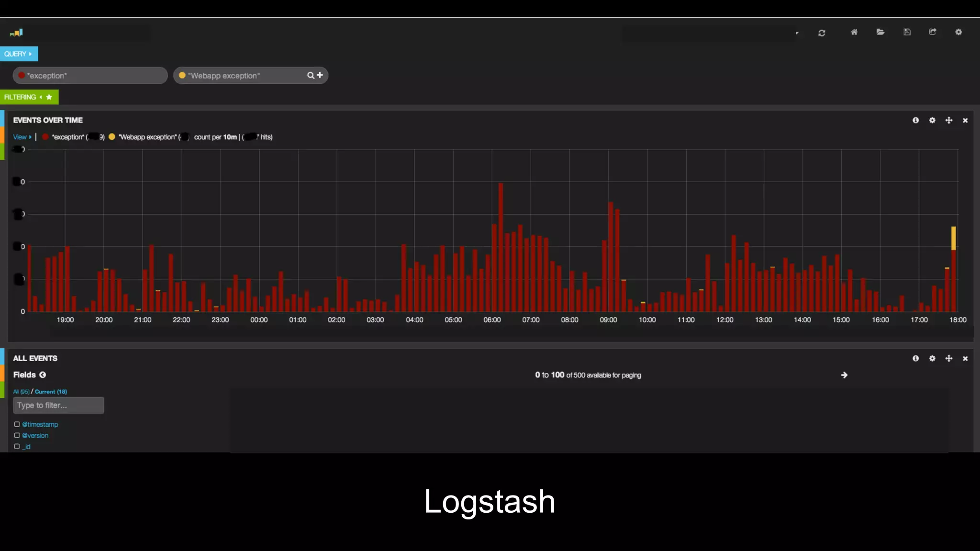Save the dashboard with the floppy icon

(907, 32)
